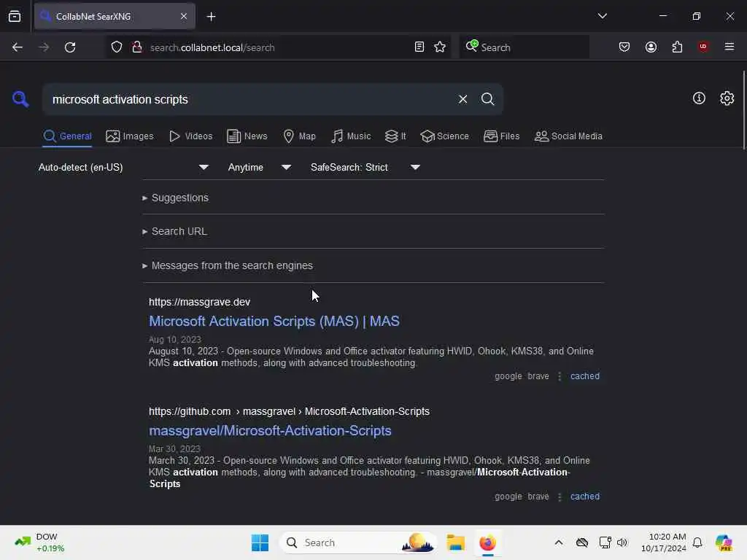Screen dimensions: 747x560
Task: Click the page vertical scrollbar
Action: tap(743, 109)
